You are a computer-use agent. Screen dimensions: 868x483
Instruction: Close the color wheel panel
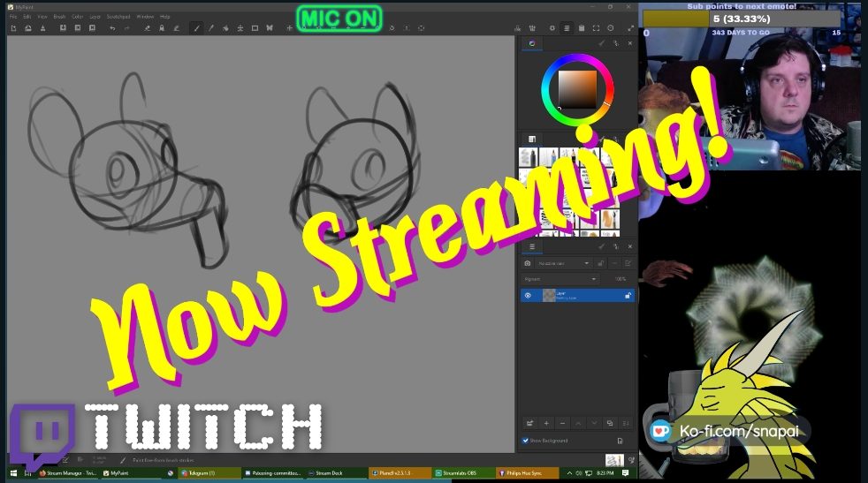click(x=630, y=43)
